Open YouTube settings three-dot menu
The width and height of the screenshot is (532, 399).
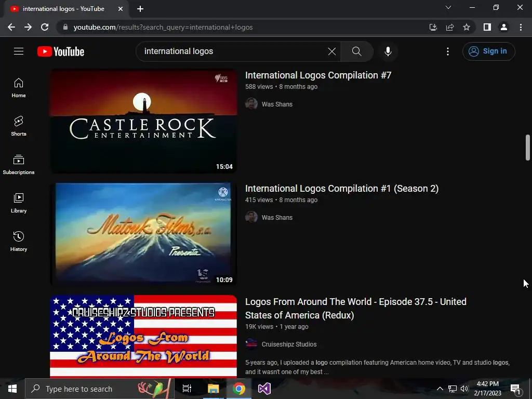click(x=448, y=51)
